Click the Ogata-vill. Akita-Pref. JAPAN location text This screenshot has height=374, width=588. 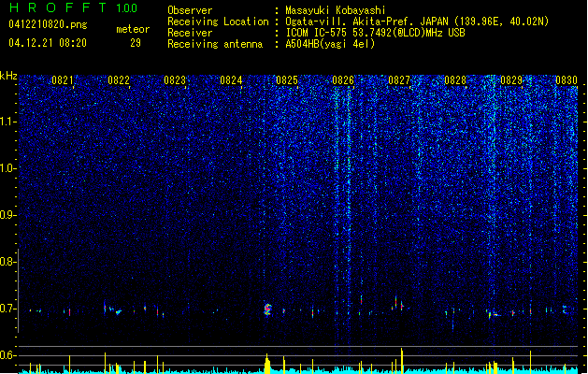tap(417, 22)
